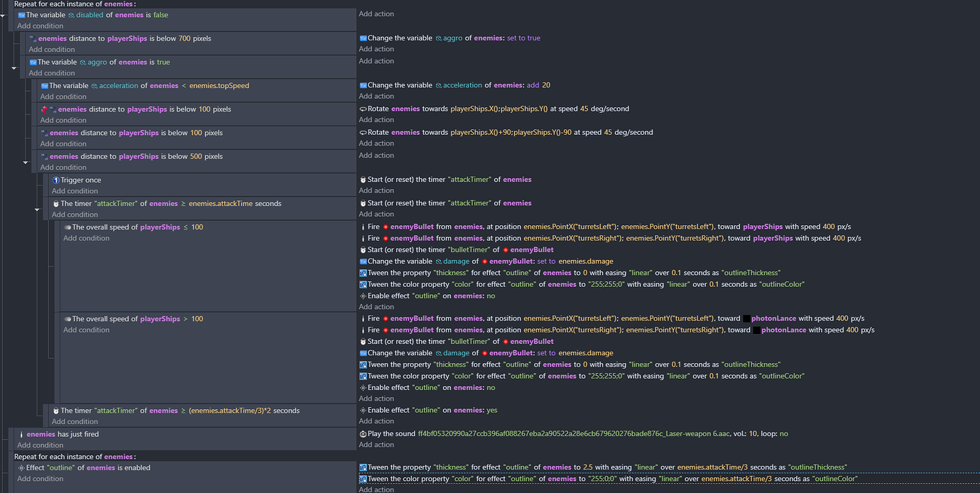980x493 pixels.
Task: Edit '(enemies.attackTime/3)*2' timer expression
Action: (x=230, y=411)
